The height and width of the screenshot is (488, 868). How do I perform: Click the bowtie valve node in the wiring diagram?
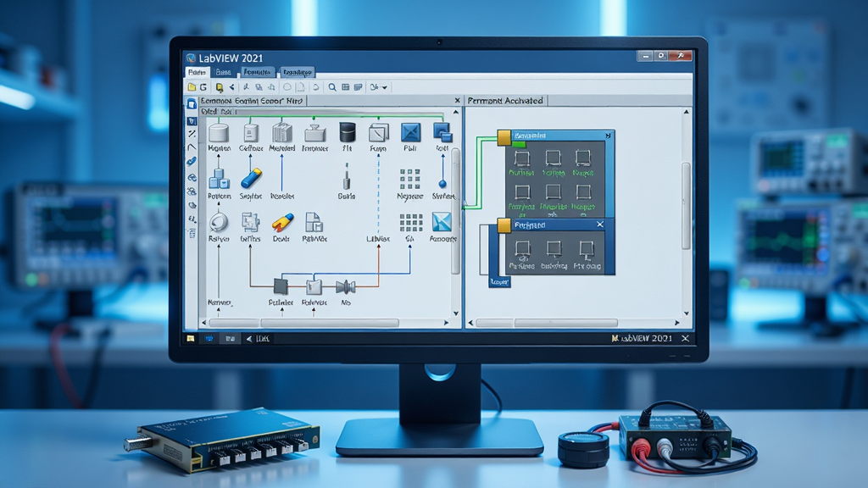pyautogui.click(x=346, y=286)
